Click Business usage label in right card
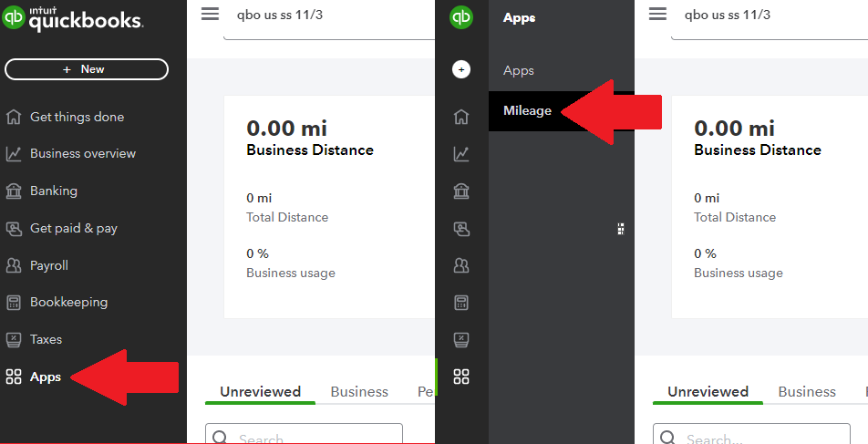The image size is (868, 444). point(739,273)
